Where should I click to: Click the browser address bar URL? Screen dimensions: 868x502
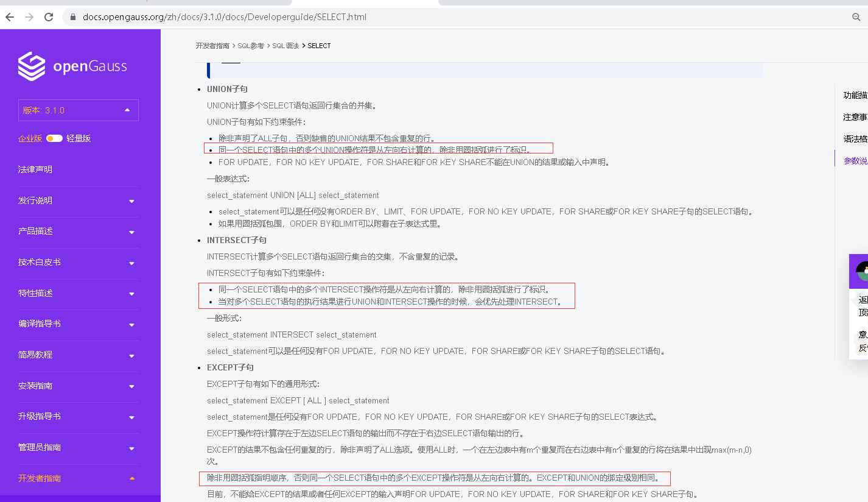click(225, 17)
